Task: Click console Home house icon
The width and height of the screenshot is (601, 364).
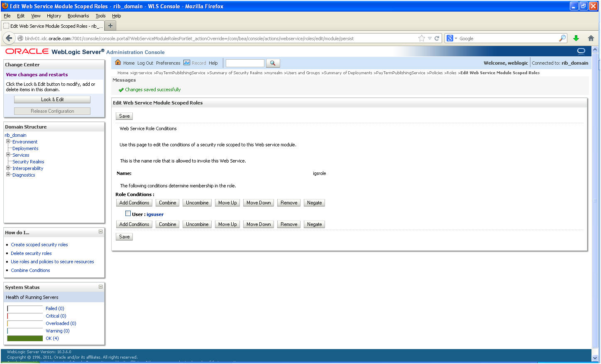Action: pyautogui.click(x=118, y=63)
